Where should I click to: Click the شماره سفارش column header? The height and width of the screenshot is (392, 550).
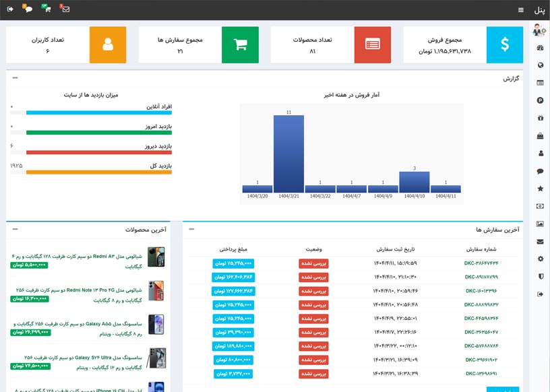pos(481,249)
